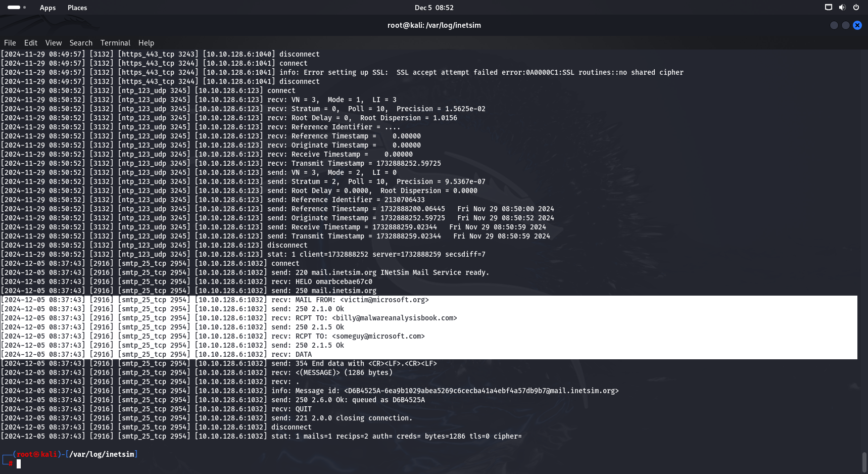Image resolution: width=868 pixels, height=474 pixels.
Task: Click the window title root@kali: /var/log/inetsim
Action: pyautogui.click(x=434, y=25)
